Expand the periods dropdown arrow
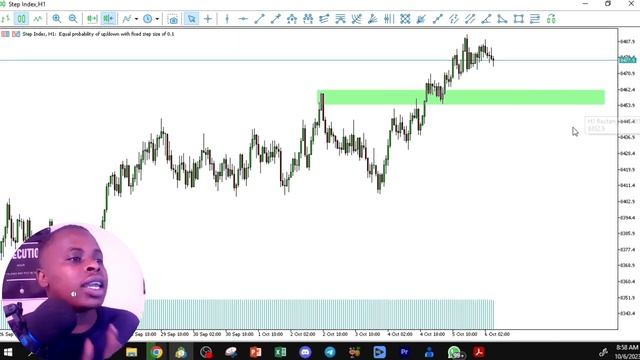640x360 pixels. click(157, 19)
